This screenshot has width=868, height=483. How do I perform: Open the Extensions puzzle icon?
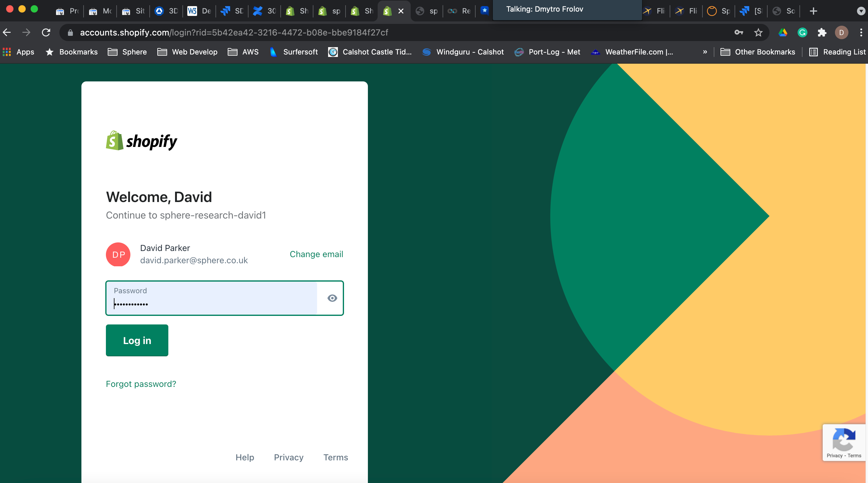coord(822,32)
